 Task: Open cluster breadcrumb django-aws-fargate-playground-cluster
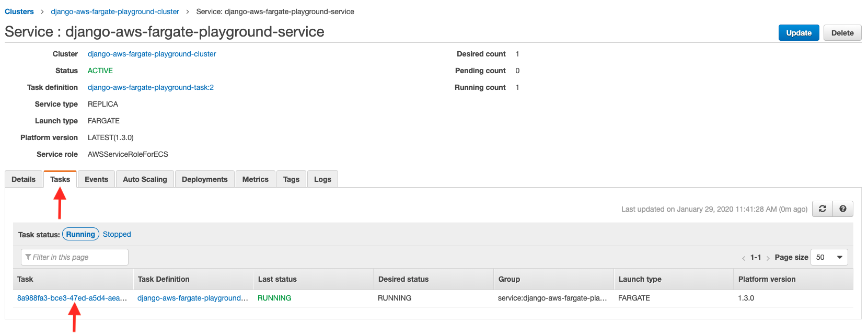pyautogui.click(x=115, y=11)
